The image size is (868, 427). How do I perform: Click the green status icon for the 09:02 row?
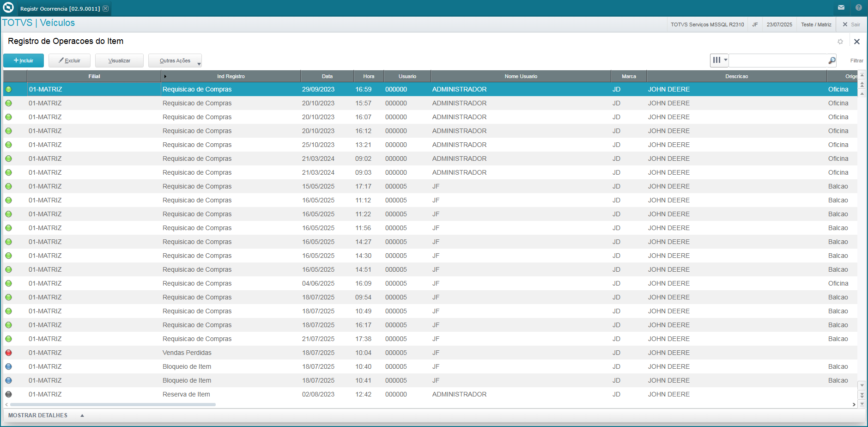pyautogui.click(x=9, y=159)
